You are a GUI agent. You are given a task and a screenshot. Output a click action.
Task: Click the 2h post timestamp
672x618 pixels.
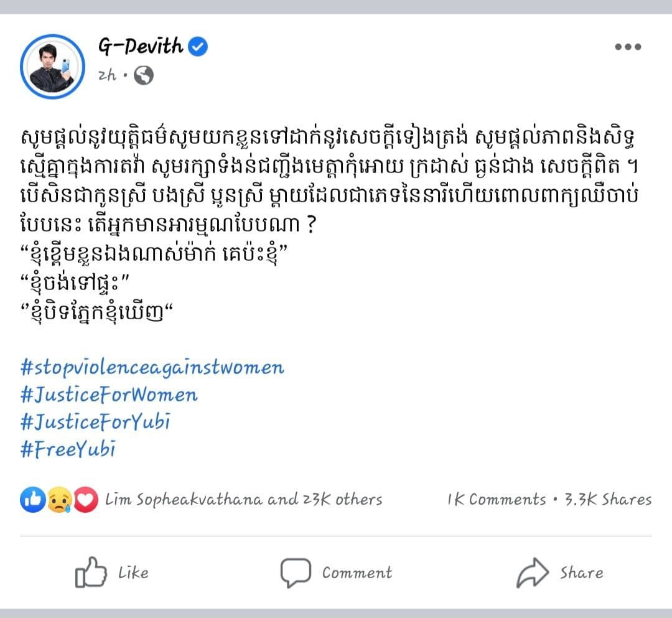coord(106,76)
